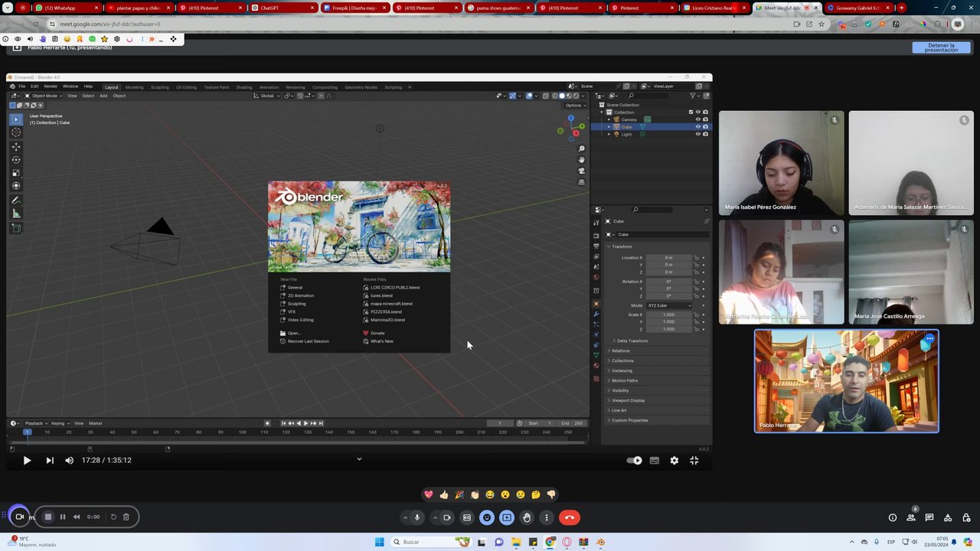Select the Annotate tool in Blender toolbar

(x=16, y=201)
